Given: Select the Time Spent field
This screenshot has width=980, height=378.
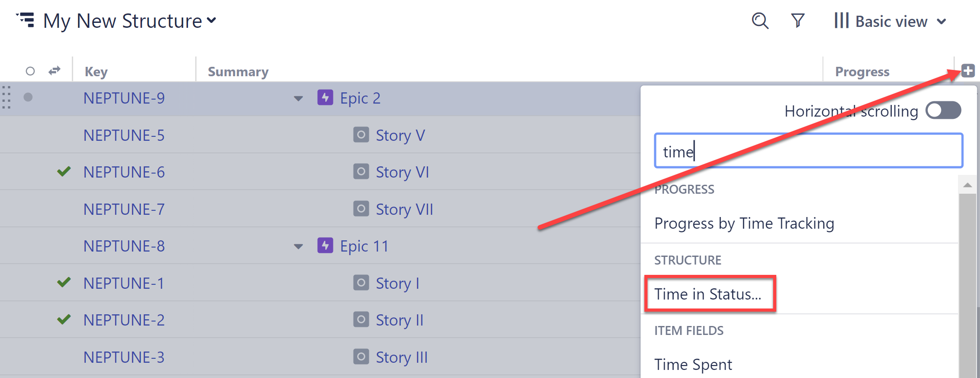Looking at the screenshot, I should click(x=693, y=364).
